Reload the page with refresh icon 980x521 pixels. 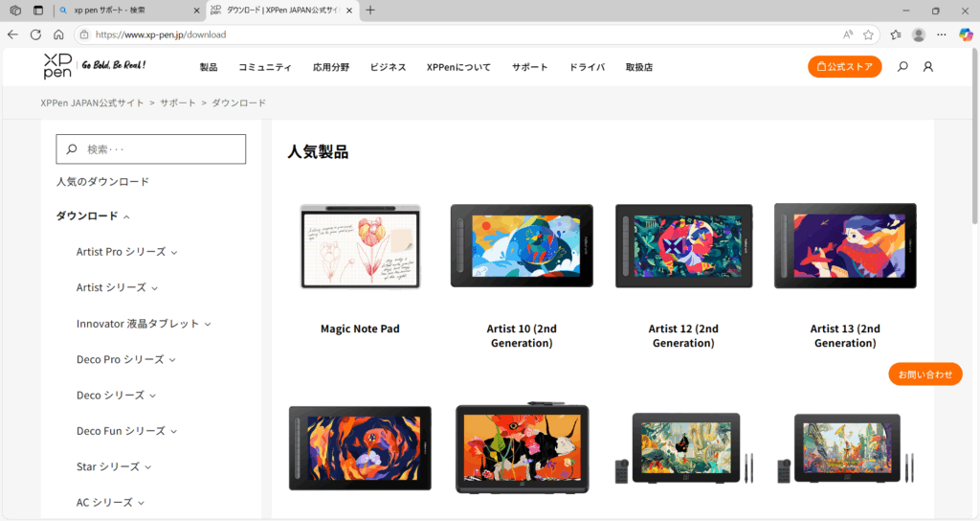(x=35, y=34)
